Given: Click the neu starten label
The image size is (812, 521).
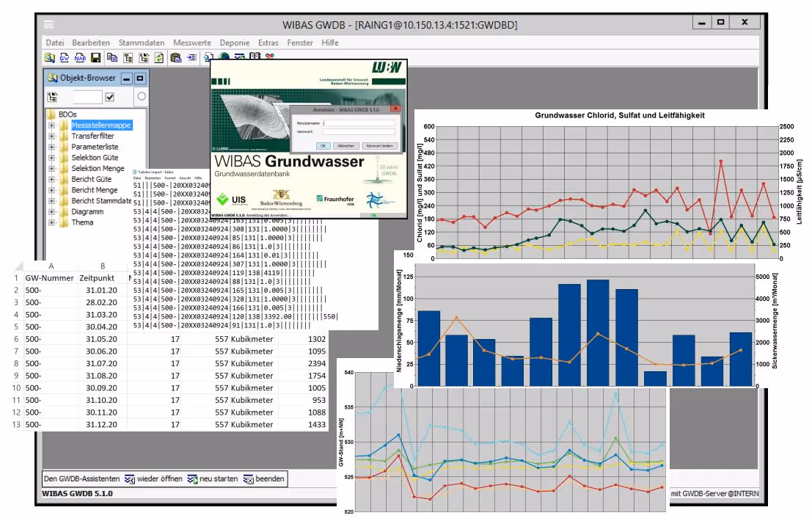Looking at the screenshot, I should point(219,479).
